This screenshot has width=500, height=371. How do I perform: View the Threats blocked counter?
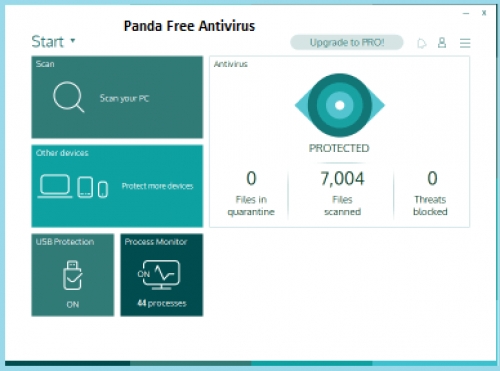pyautogui.click(x=430, y=193)
